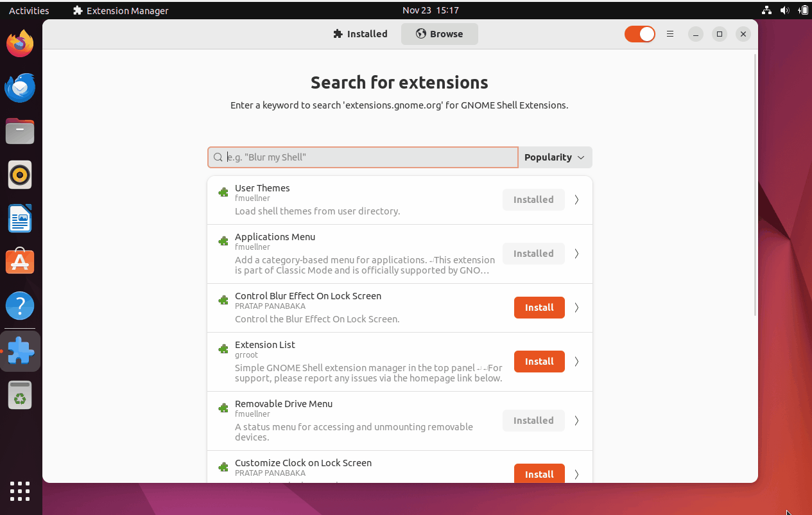Toggle the orange extensions switch in the header
Image resolution: width=812 pixels, height=515 pixels.
pos(639,33)
